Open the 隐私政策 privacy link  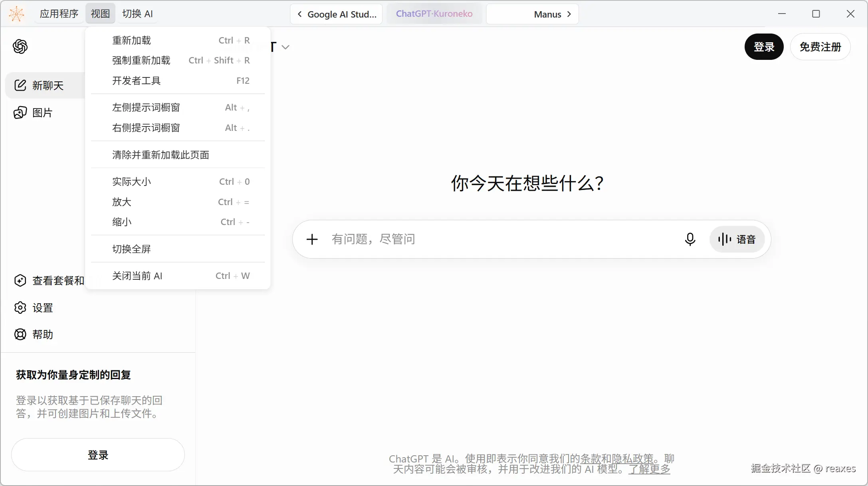pyautogui.click(x=632, y=458)
